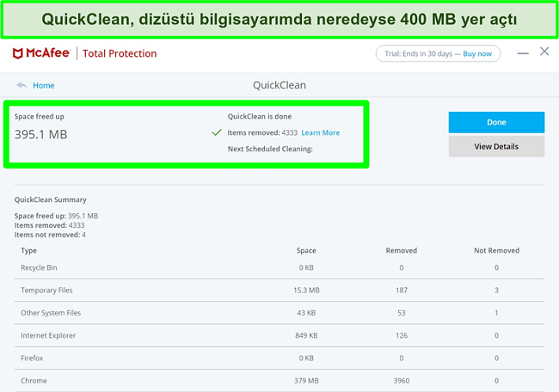The width and height of the screenshot is (559, 392).
Task: Click 'Trial: Ends in 30 days' text
Action: click(x=419, y=54)
